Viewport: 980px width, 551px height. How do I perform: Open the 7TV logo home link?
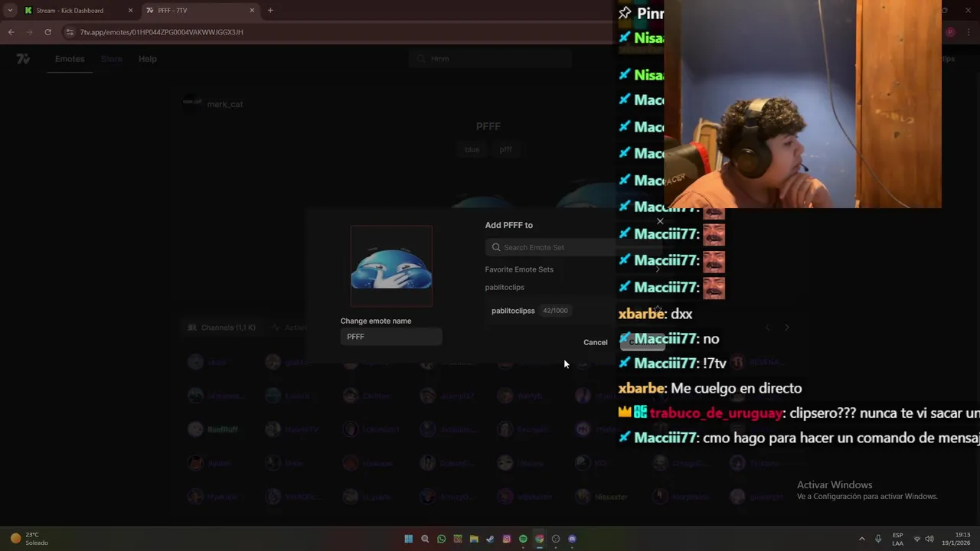(23, 59)
